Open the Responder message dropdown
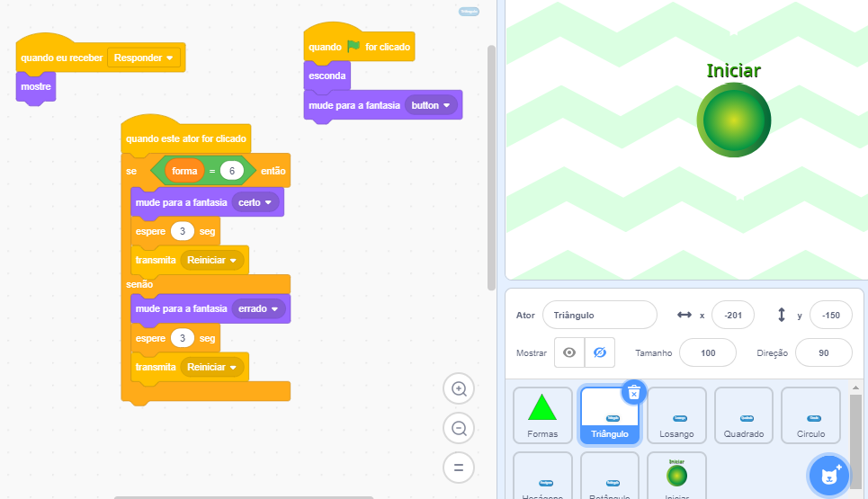 145,58
